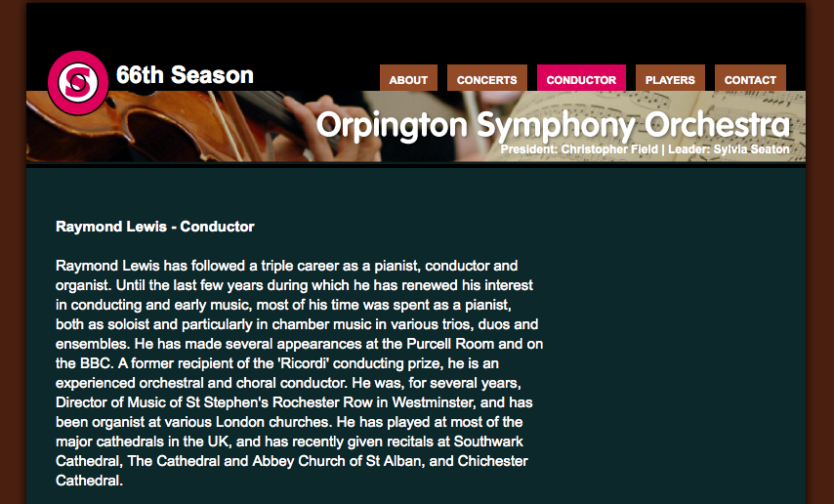Click the President: Christopher Field text
This screenshot has width=834, height=504.
[579, 149]
